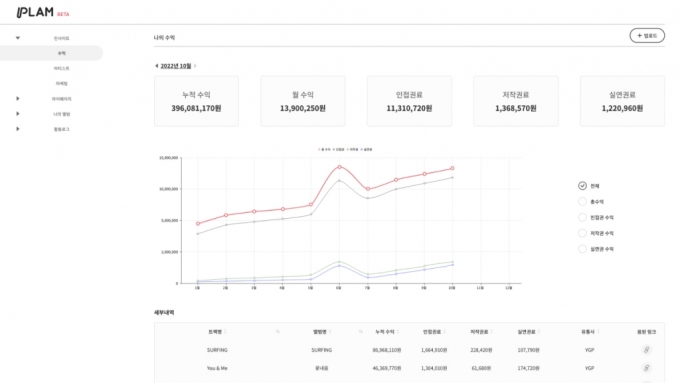Click the 누적 수익 396,081,170원 card
The height and width of the screenshot is (383, 680).
(196, 101)
